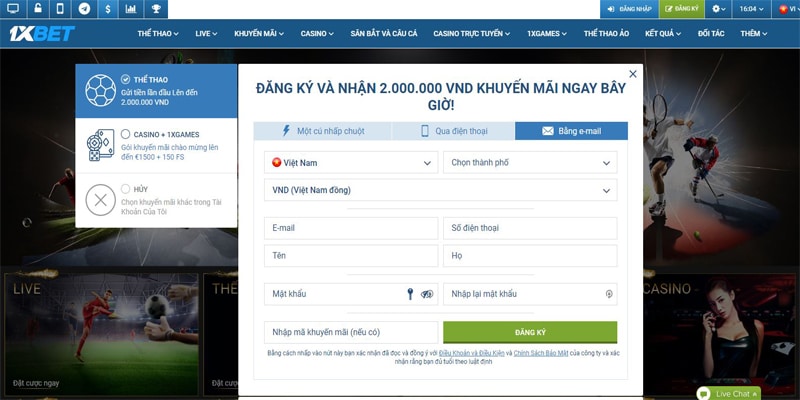Click the unlocked padlock icon

[36, 8]
